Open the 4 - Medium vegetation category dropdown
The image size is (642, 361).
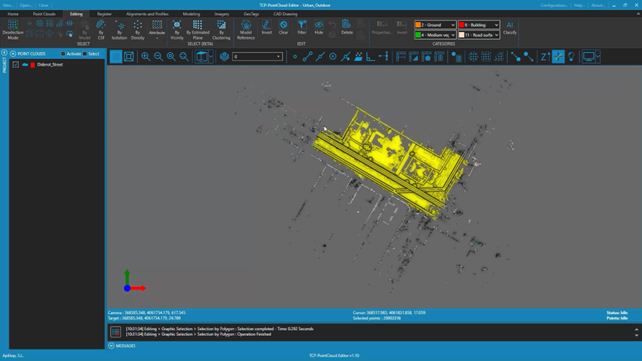coord(435,35)
